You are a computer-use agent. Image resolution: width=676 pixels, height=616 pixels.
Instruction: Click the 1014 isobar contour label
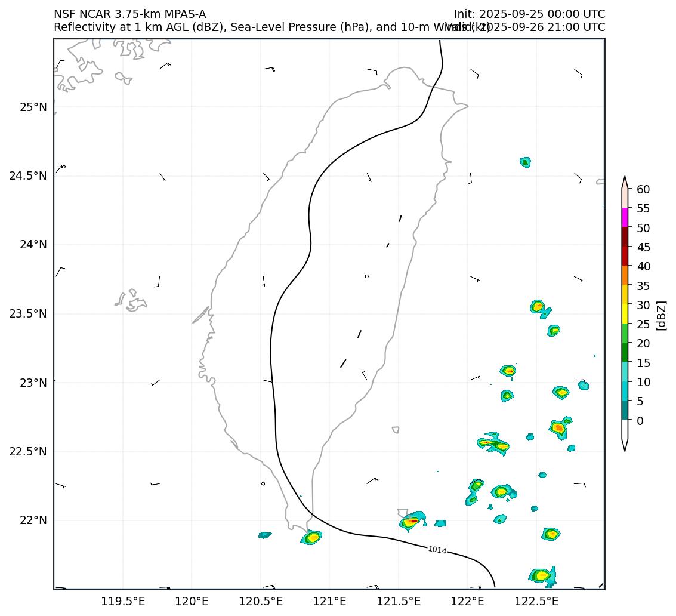coord(437,550)
